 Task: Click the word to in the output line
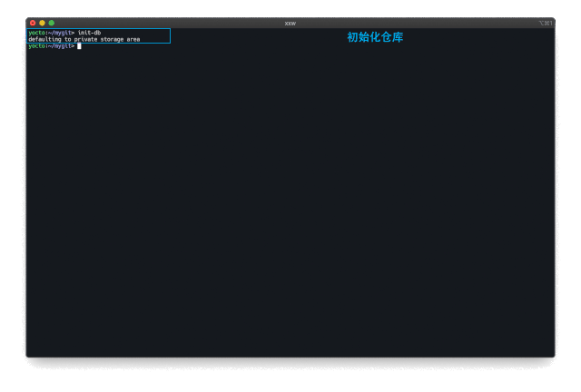point(68,39)
